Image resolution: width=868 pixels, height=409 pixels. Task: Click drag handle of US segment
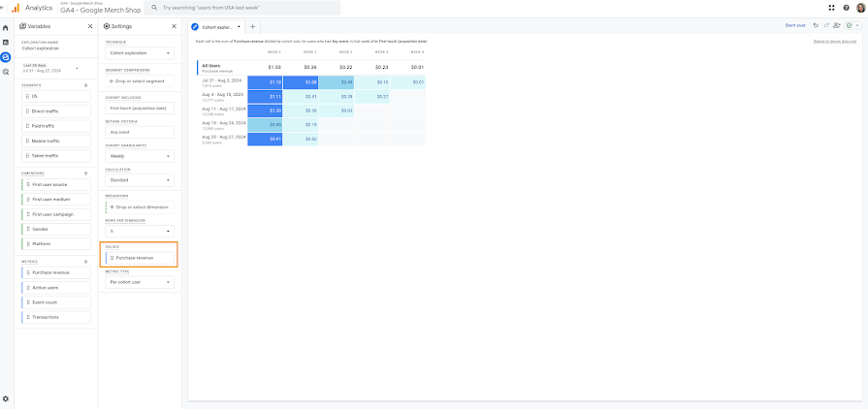28,96
